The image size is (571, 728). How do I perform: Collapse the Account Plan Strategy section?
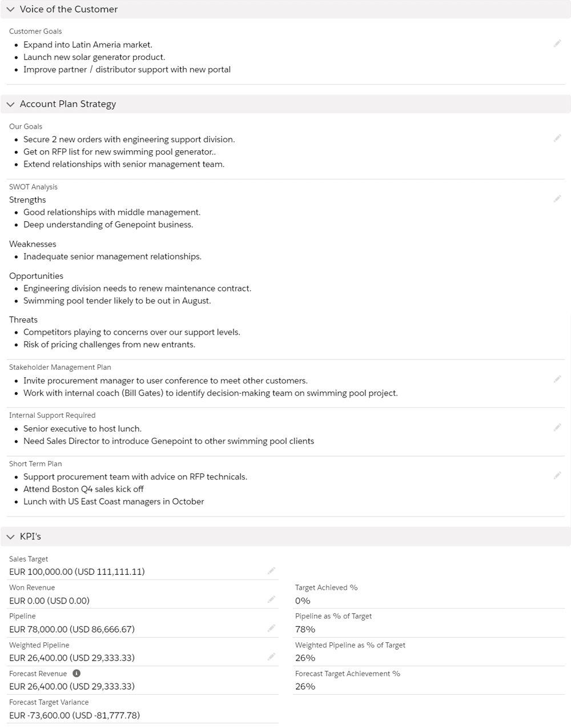[10, 105]
